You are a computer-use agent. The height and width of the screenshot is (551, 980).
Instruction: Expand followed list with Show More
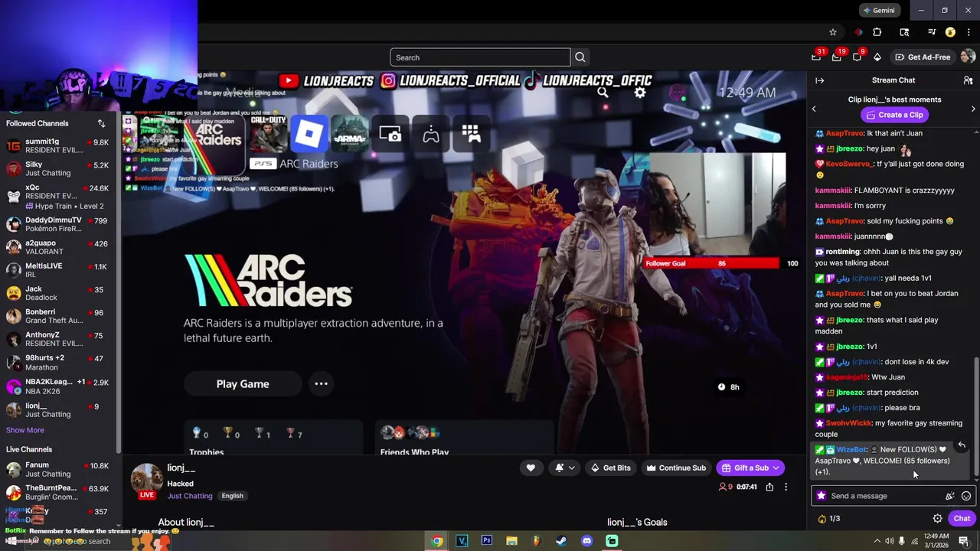(25, 430)
